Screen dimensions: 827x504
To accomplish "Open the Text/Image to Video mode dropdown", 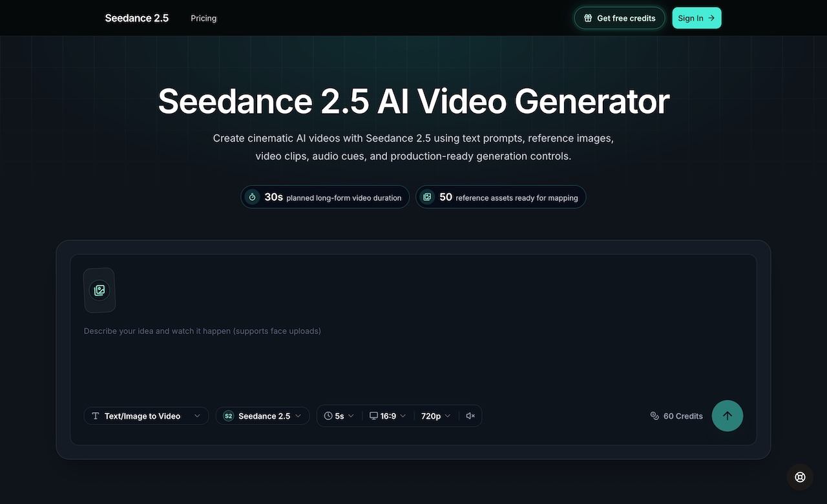I will pyautogui.click(x=146, y=416).
